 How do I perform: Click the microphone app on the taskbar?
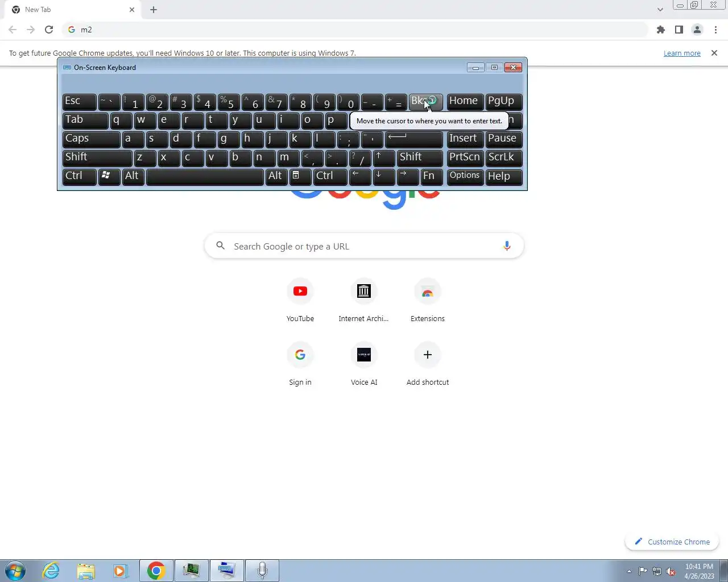pos(262,571)
